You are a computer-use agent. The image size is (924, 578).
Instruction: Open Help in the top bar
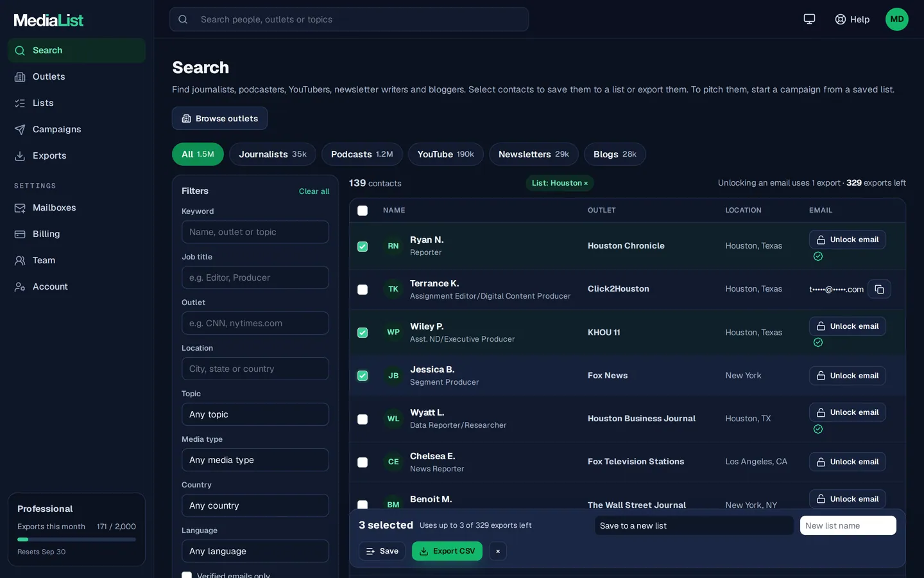[x=852, y=19]
